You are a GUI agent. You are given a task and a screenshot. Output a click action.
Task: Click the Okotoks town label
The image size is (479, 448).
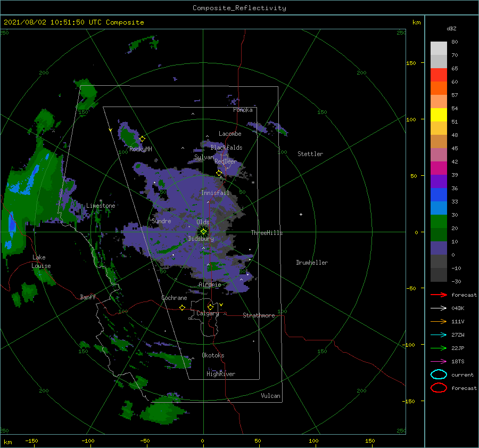click(x=213, y=355)
